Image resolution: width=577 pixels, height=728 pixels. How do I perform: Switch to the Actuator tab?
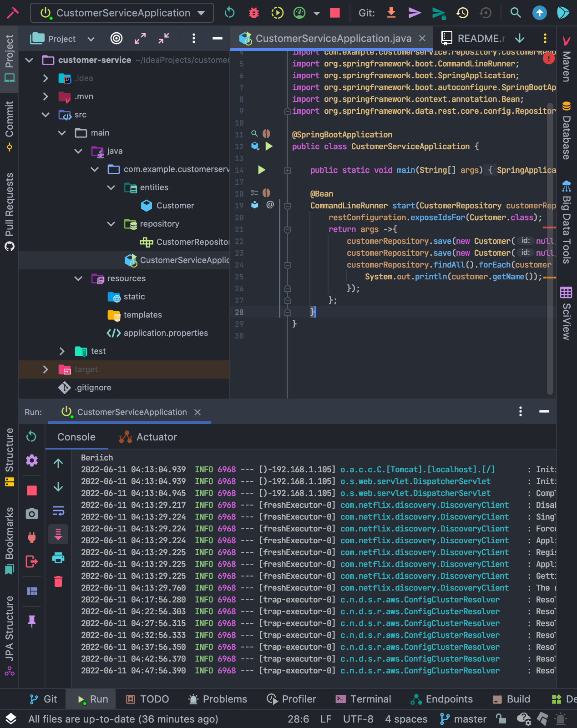[148, 437]
